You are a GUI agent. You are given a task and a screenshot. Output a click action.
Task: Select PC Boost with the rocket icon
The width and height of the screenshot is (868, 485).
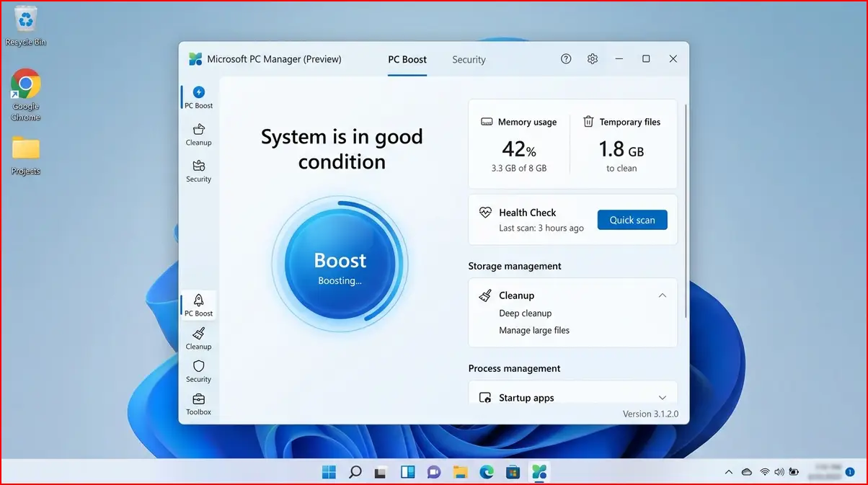199,305
